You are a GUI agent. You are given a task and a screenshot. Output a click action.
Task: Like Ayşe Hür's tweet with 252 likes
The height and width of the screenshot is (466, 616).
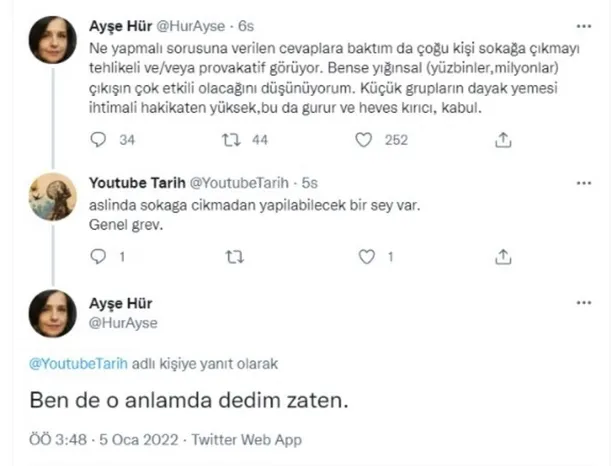click(365, 141)
